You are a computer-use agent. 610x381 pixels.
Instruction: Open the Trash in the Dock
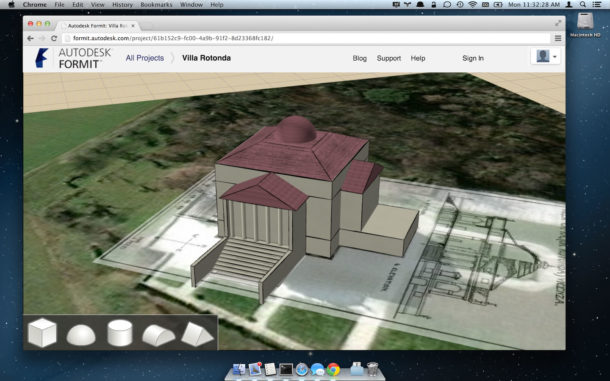(x=372, y=369)
